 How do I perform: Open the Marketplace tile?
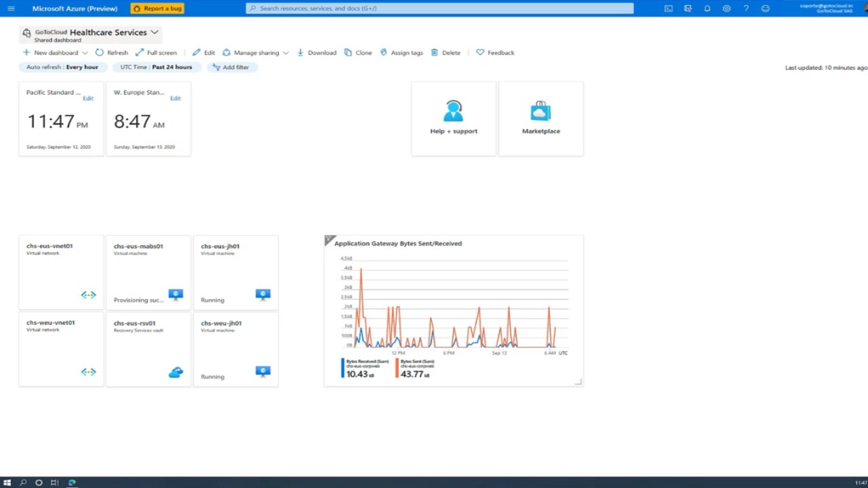point(541,119)
